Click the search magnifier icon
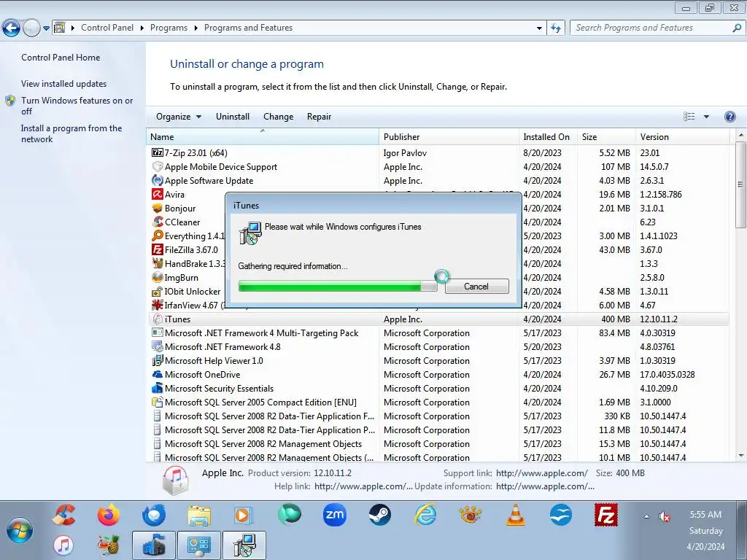This screenshot has height=560, width=747. click(737, 28)
